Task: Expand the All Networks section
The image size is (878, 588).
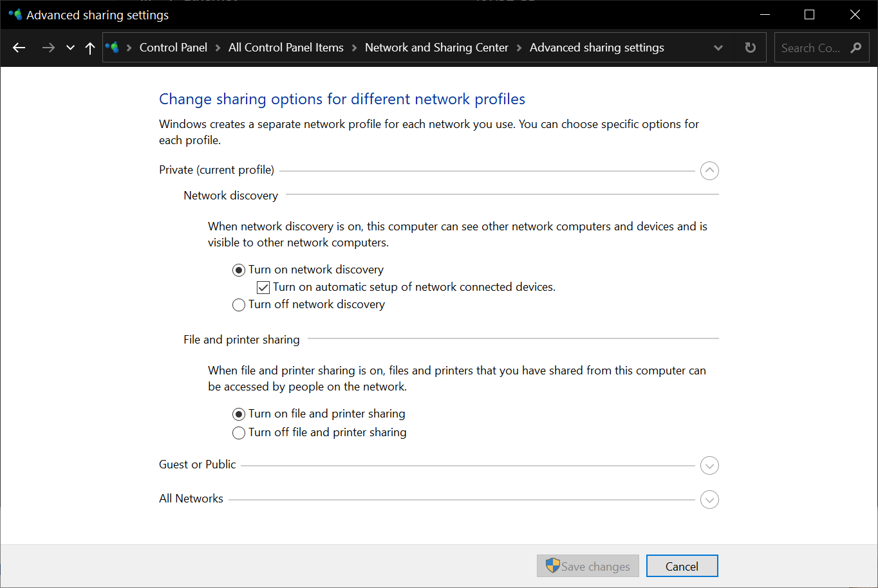Action: (x=709, y=500)
